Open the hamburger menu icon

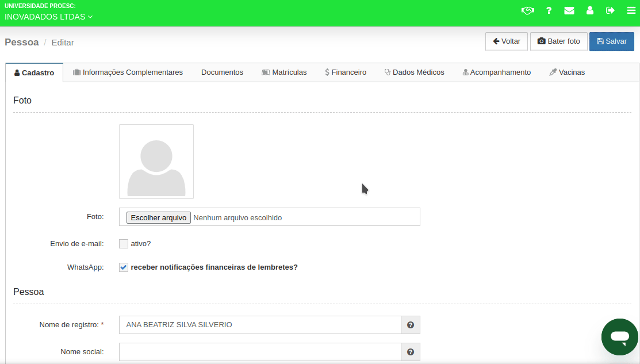point(630,10)
